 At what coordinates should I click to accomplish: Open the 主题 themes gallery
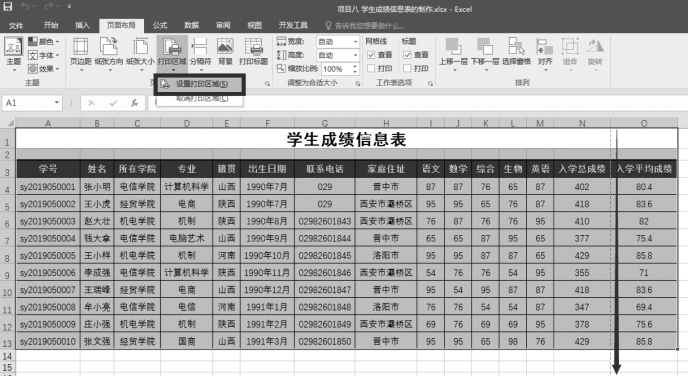(14, 54)
